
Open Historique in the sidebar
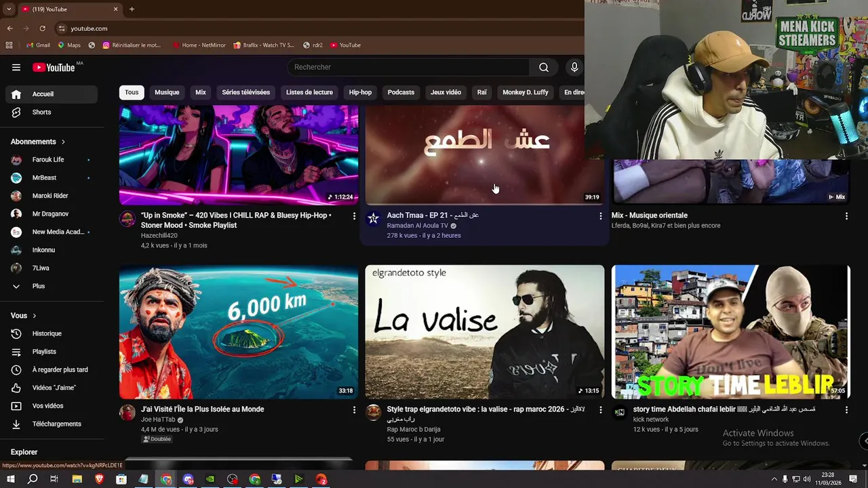[52, 333]
